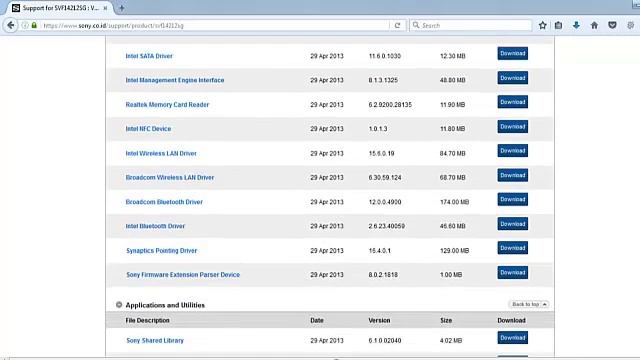Download Realtek Memory Card Reader driver
The image size is (640, 360).
[x=512, y=102]
